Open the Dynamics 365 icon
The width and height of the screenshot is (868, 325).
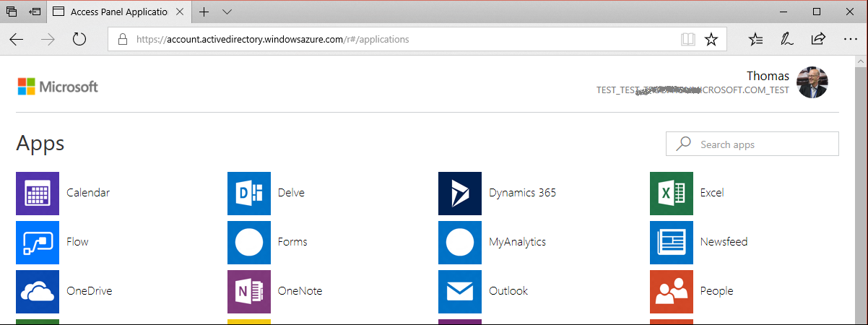tap(460, 193)
